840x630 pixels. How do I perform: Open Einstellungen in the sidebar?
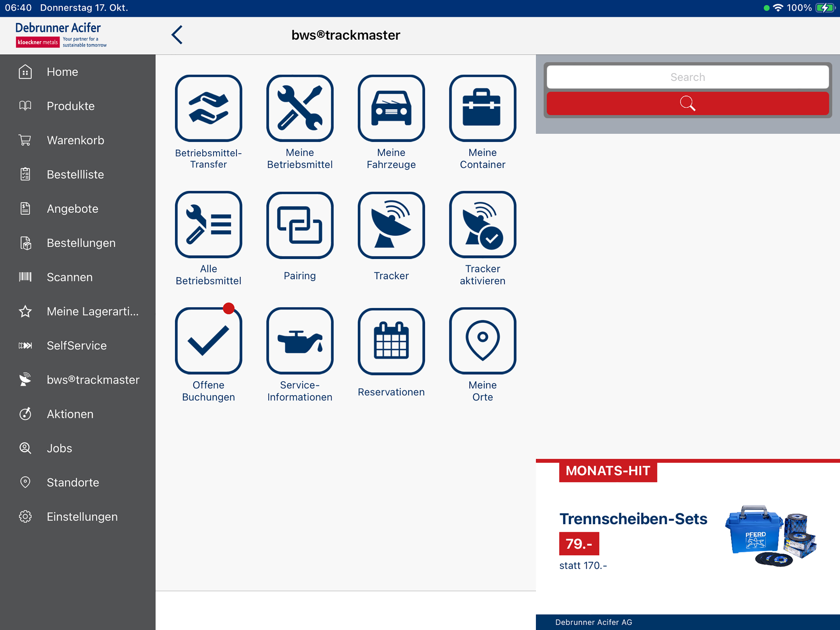[82, 516]
